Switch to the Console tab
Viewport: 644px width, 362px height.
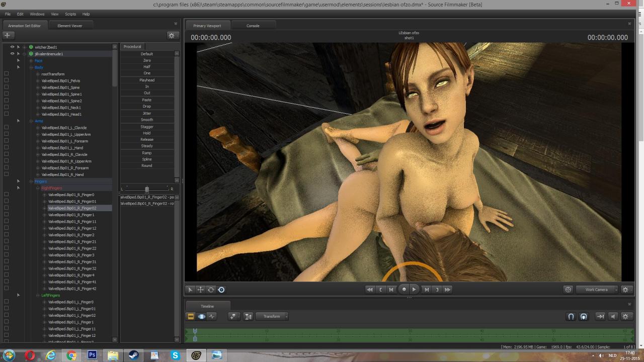pyautogui.click(x=253, y=26)
